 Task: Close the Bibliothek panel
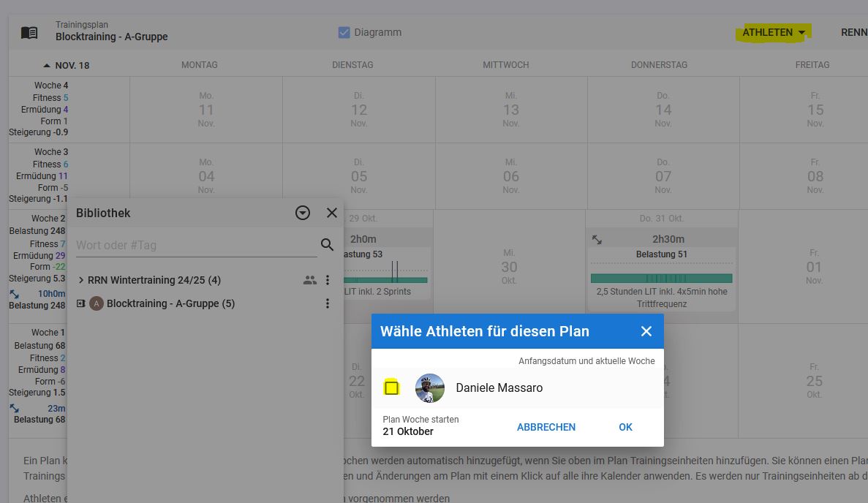click(x=332, y=213)
